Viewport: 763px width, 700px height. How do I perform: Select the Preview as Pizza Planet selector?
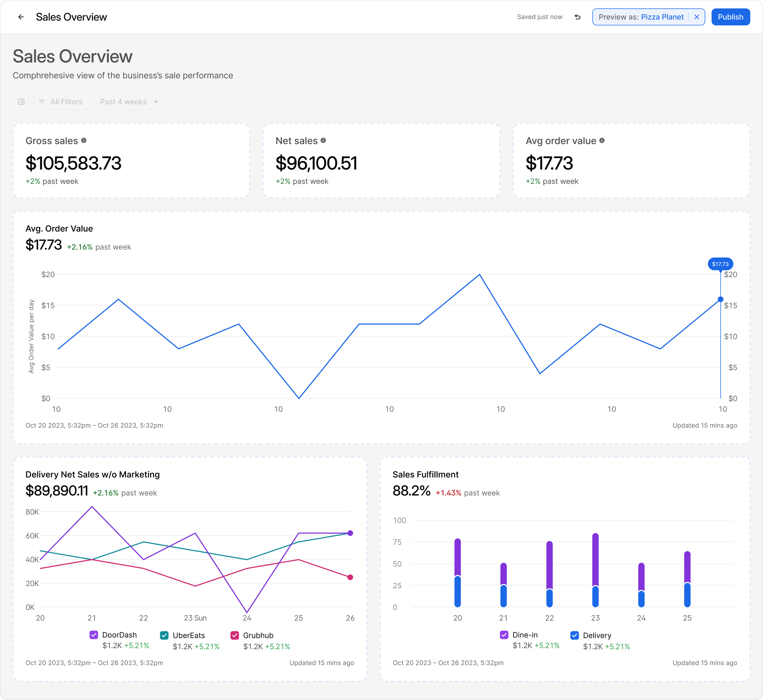click(641, 17)
